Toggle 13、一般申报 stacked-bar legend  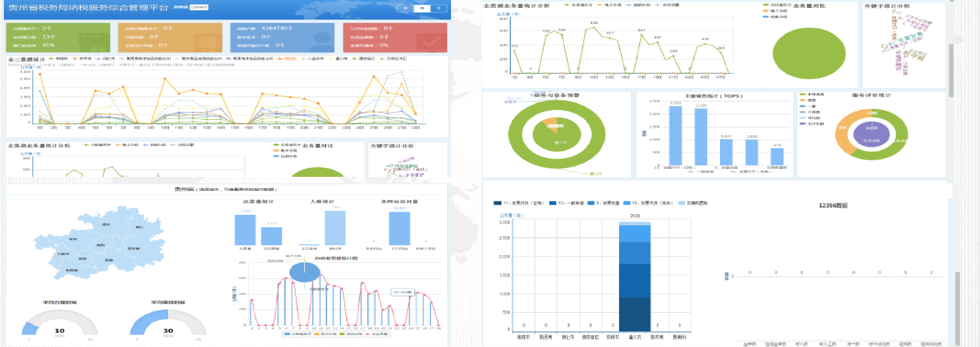tap(567, 203)
